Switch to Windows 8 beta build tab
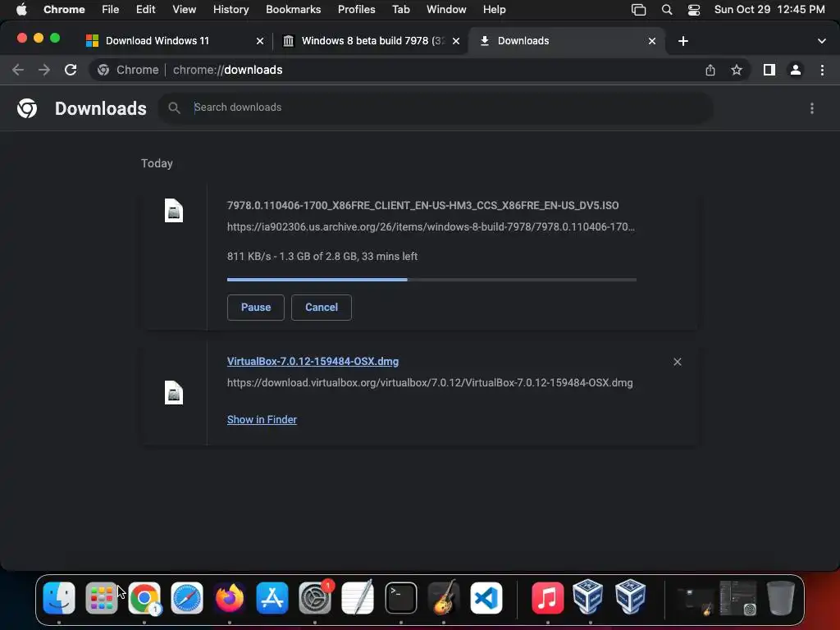 [370, 41]
